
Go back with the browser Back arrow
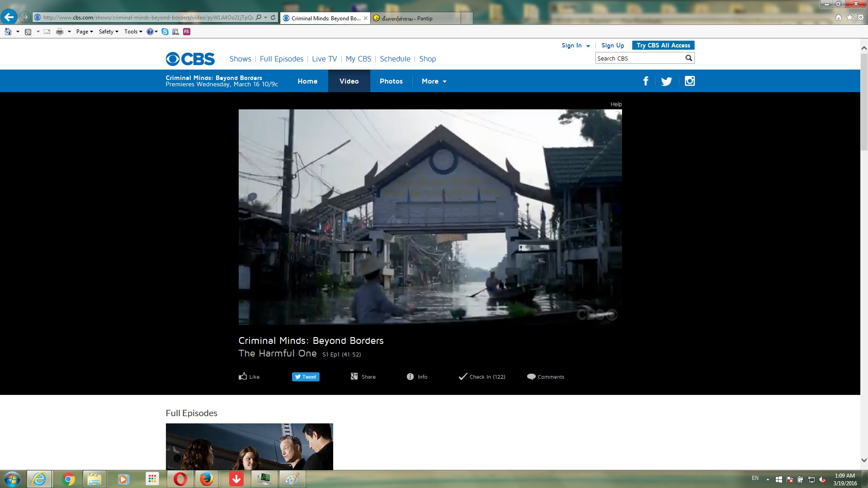pyautogui.click(x=9, y=17)
